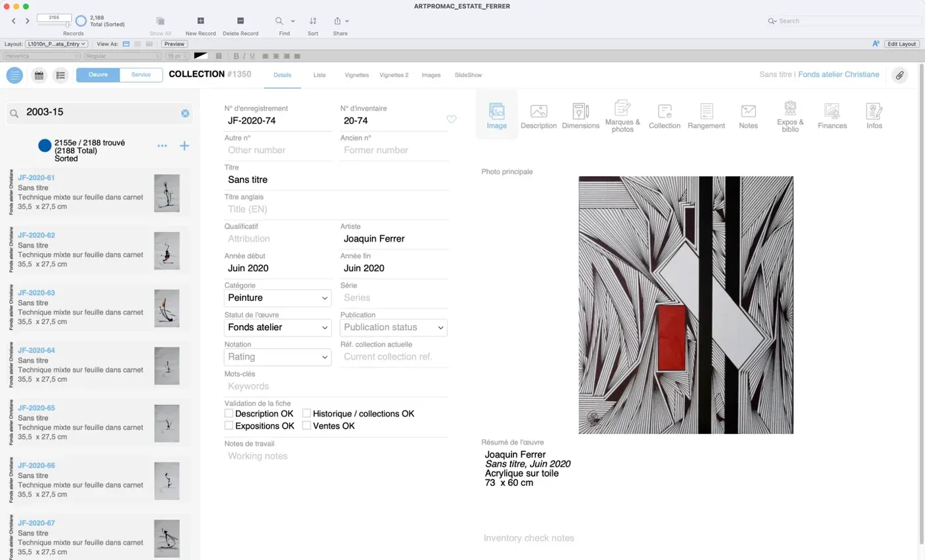The height and width of the screenshot is (560, 925).
Task: Click the list view icon in header
Action: click(x=60, y=75)
